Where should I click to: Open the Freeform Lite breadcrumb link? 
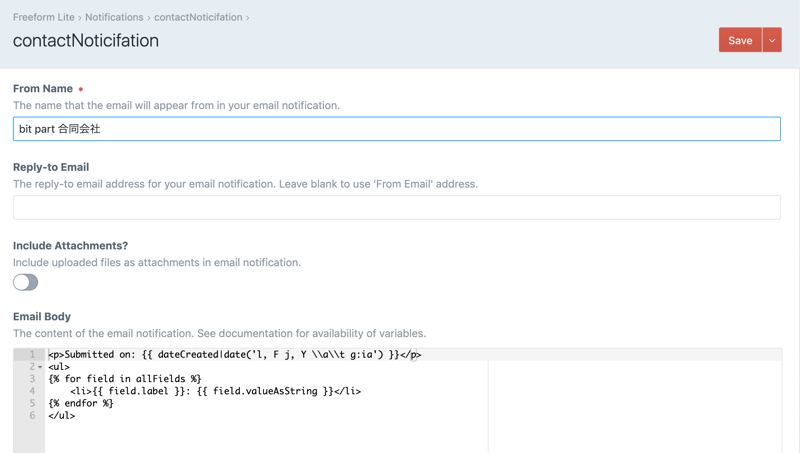coord(44,17)
